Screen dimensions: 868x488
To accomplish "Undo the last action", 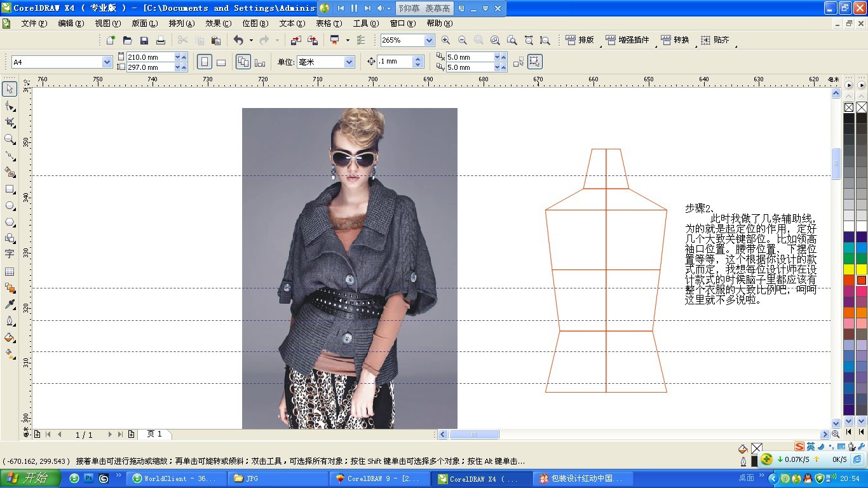I will pos(238,40).
